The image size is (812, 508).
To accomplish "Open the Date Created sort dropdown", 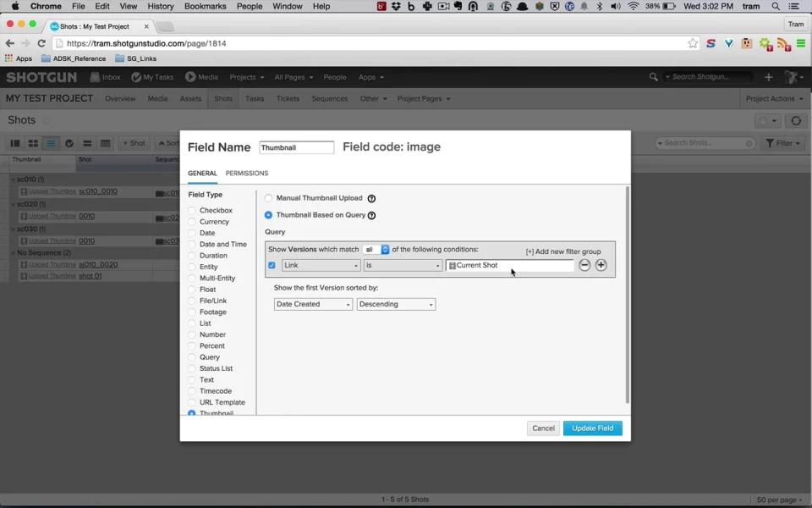I will coord(313,304).
